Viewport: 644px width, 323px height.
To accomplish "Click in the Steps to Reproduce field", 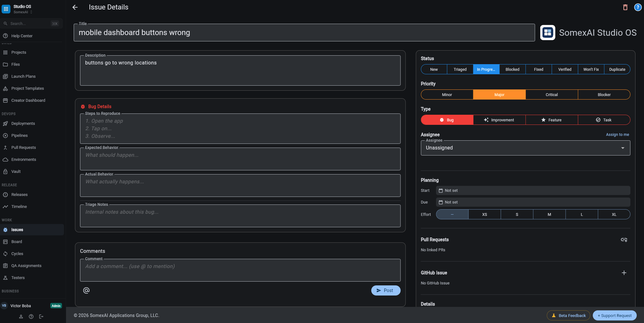I will [x=240, y=128].
